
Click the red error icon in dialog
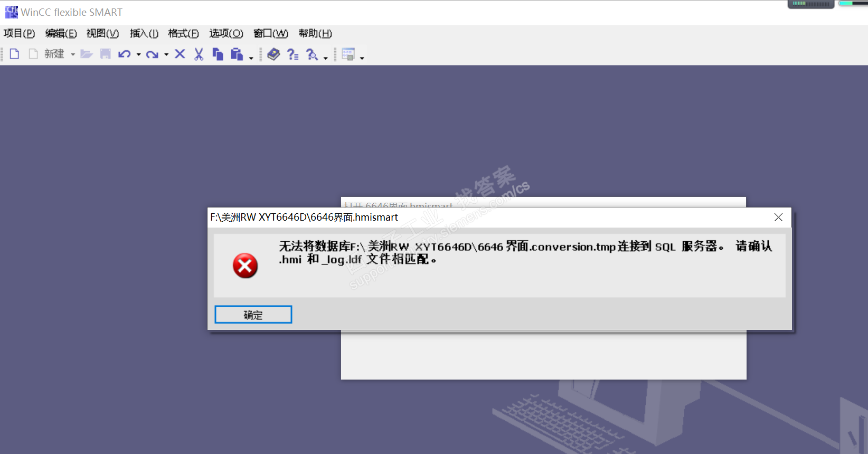(245, 266)
